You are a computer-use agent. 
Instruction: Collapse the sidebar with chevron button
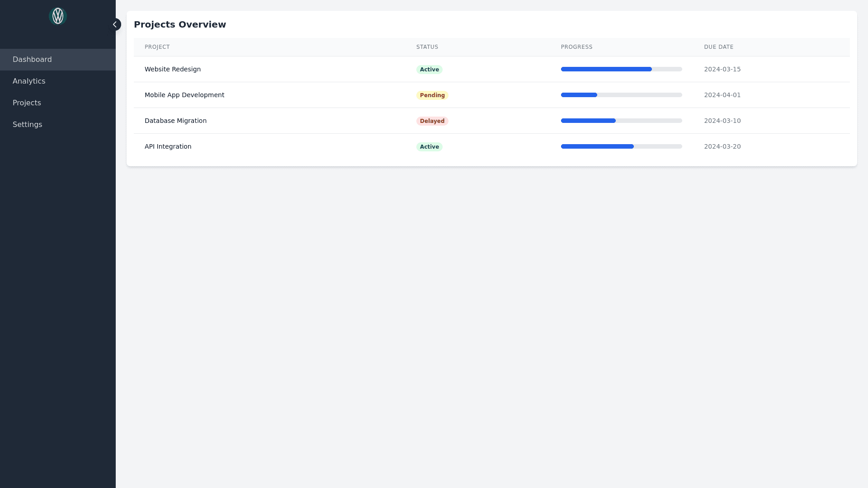point(115,24)
